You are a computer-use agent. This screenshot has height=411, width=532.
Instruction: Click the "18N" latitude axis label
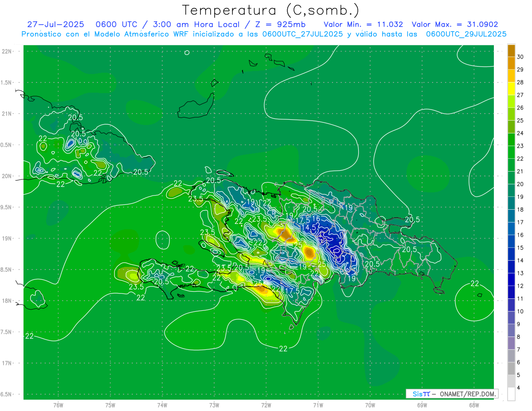pyautogui.click(x=8, y=301)
